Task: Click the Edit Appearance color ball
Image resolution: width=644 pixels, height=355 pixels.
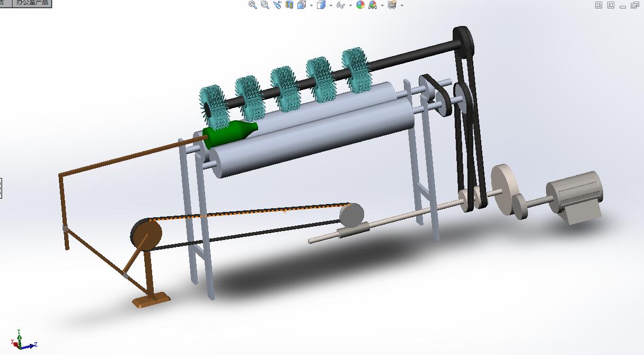Action: pyautogui.click(x=360, y=5)
